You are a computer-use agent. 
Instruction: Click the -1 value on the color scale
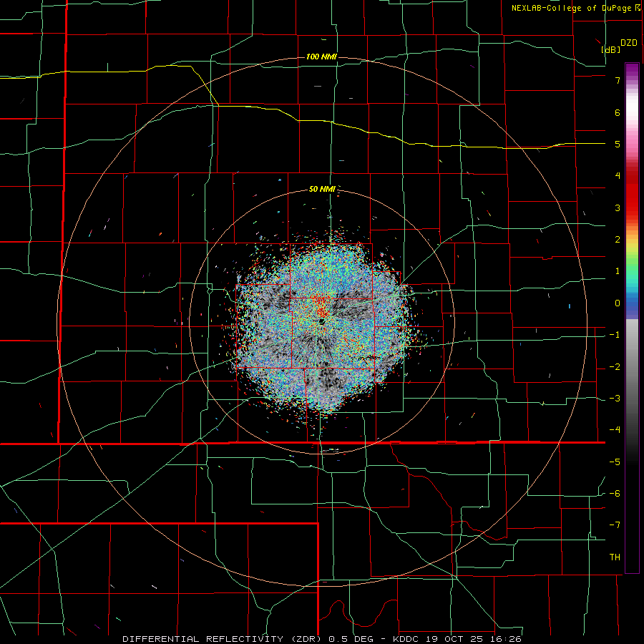coord(615,335)
